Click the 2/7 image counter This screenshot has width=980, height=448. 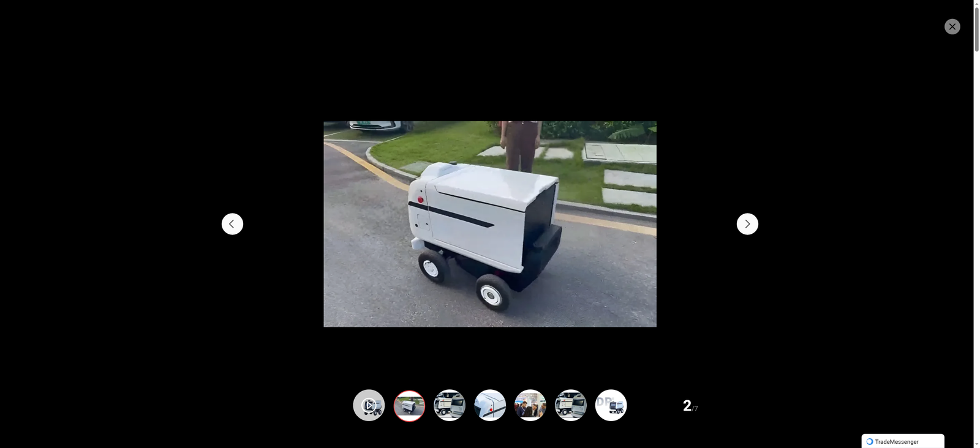(x=690, y=406)
